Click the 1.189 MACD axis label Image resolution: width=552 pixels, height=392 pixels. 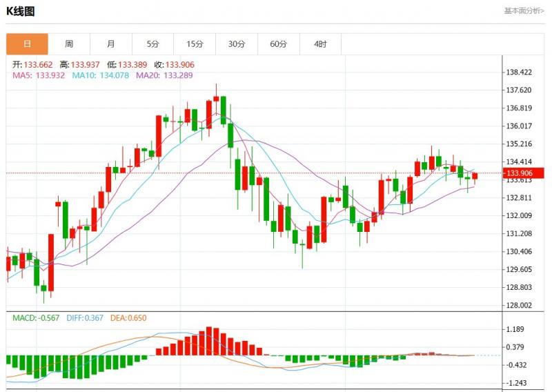coord(515,329)
